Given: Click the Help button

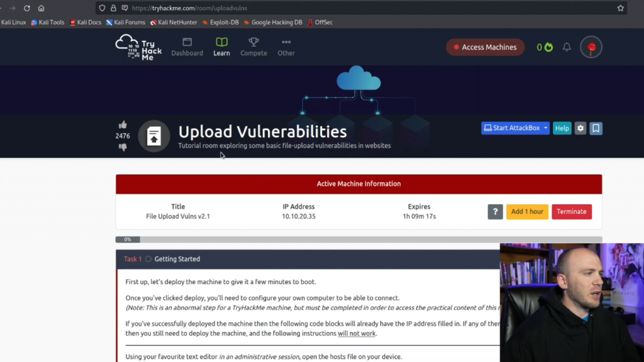Looking at the screenshot, I should coord(562,128).
